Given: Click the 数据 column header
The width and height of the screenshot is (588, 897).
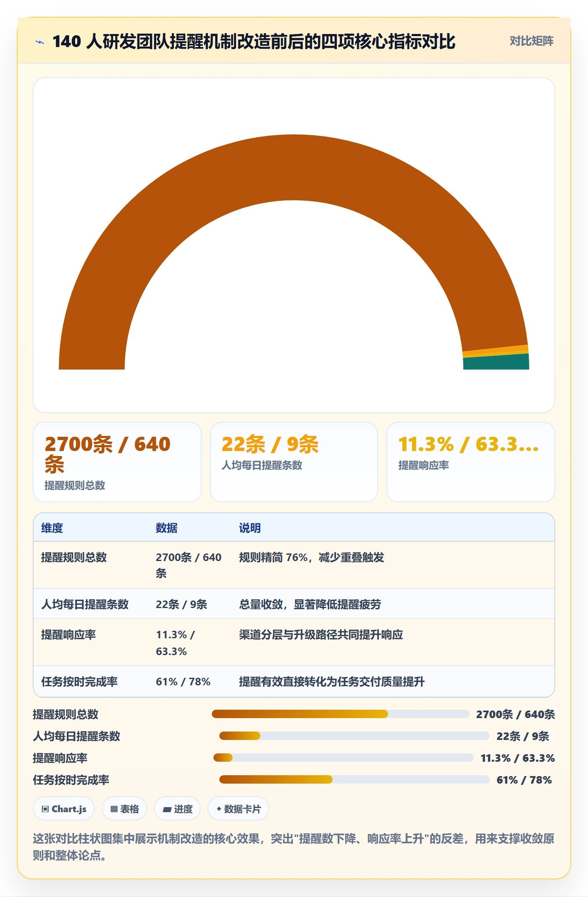Looking at the screenshot, I should pos(167,528).
